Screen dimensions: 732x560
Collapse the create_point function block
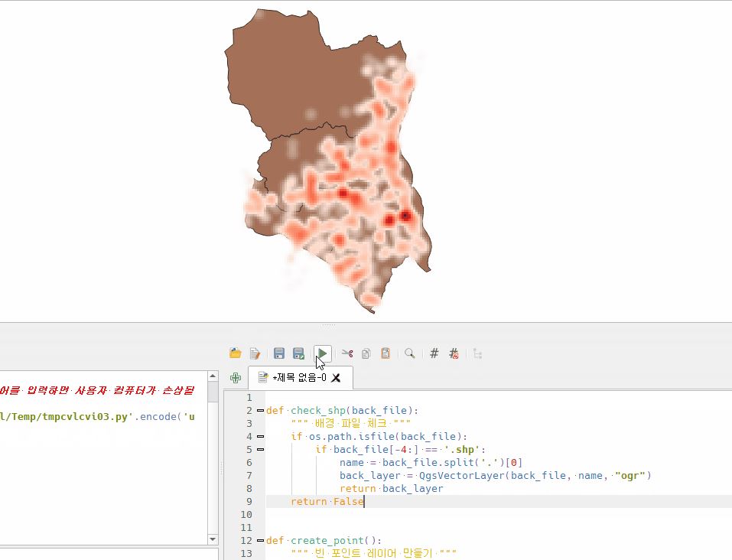pos(261,540)
